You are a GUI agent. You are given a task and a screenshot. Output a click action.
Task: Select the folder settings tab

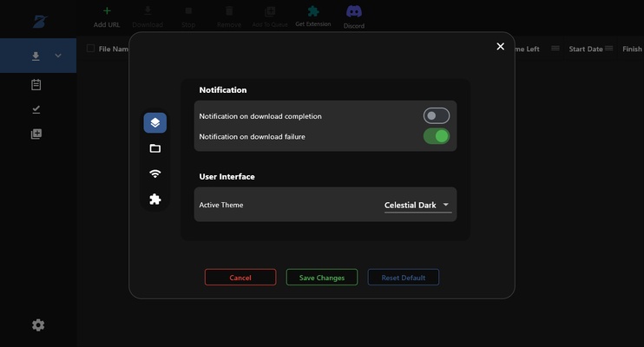coord(154,148)
